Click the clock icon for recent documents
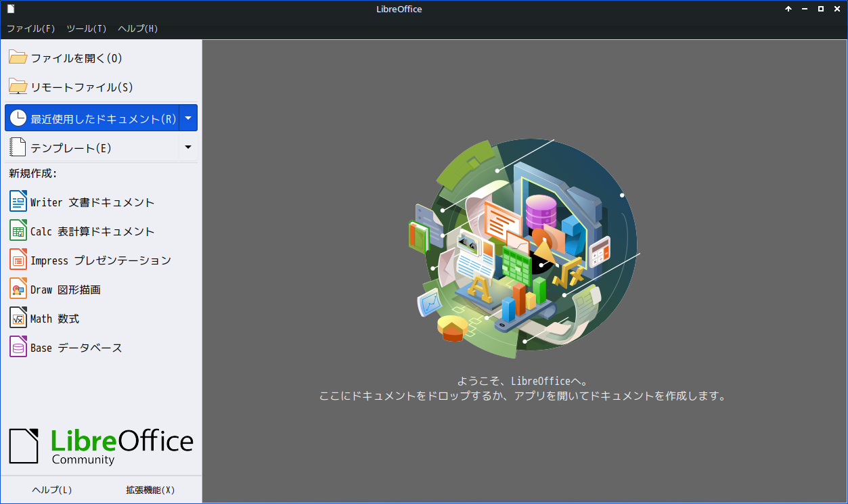848x504 pixels. (x=18, y=118)
